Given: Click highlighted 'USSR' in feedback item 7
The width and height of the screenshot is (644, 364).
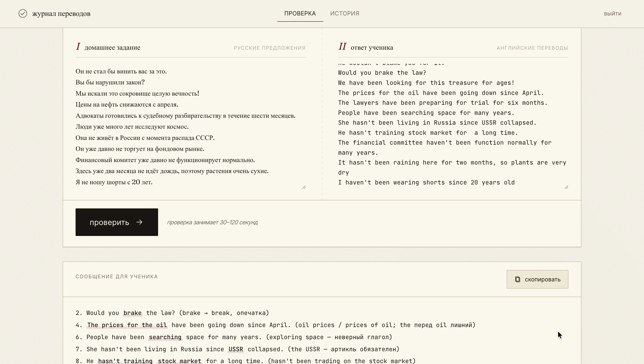Looking at the screenshot, I should pos(236,349).
